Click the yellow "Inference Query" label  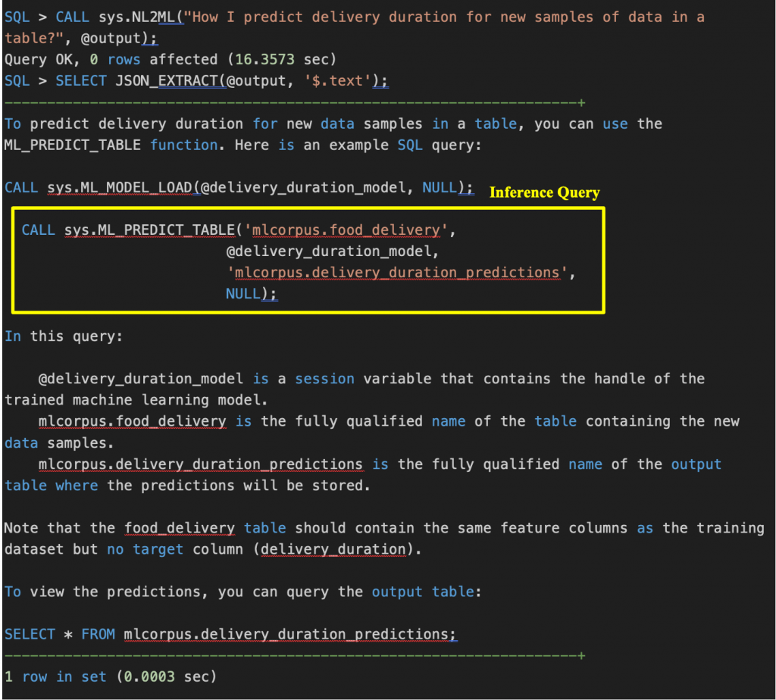[544, 192]
